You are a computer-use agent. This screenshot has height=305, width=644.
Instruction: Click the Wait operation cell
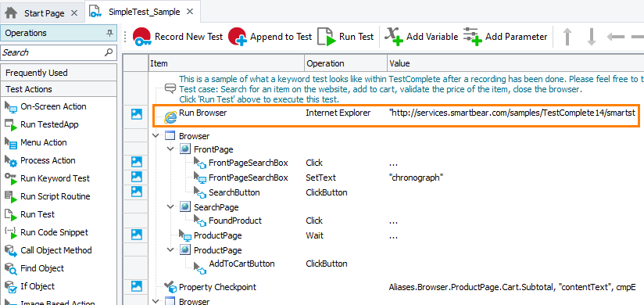click(x=315, y=235)
